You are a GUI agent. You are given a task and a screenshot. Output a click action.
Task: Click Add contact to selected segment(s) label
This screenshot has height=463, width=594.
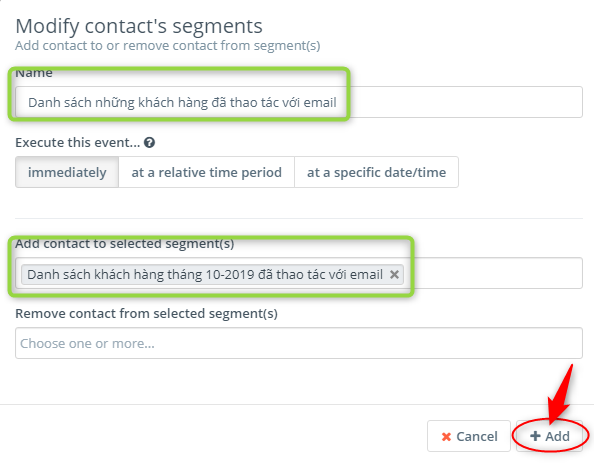125,244
